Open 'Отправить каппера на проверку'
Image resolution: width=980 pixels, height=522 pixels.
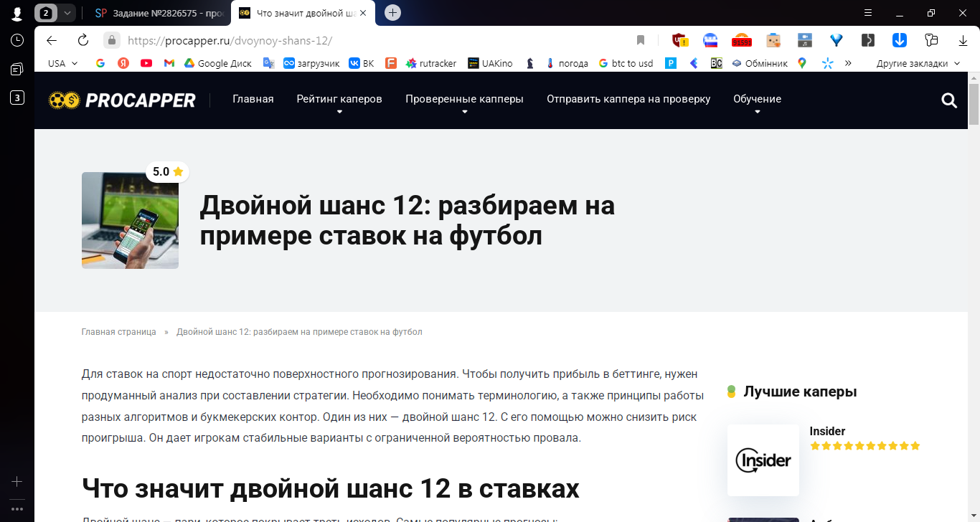(x=628, y=99)
